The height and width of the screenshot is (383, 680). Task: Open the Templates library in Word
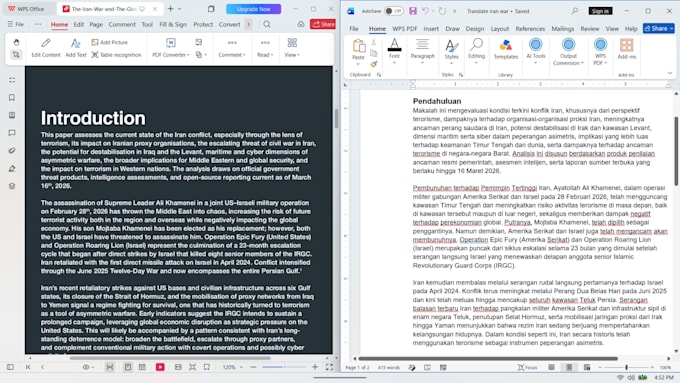point(506,49)
